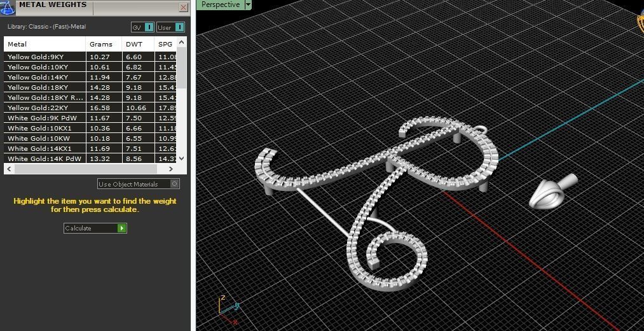Image resolution: width=644 pixels, height=331 pixels.
Task: Click the table's scroll right arrow
Action: (x=171, y=169)
